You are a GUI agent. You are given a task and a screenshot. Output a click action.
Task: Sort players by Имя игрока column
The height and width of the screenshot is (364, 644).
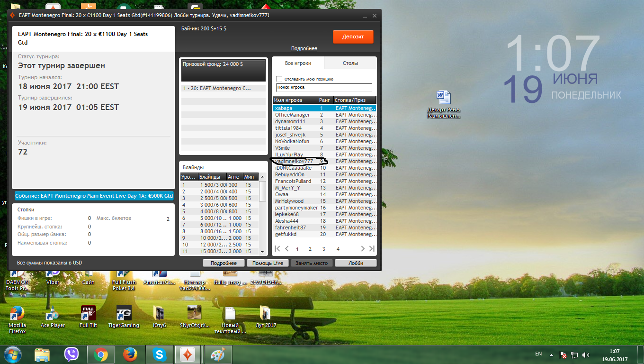click(295, 100)
